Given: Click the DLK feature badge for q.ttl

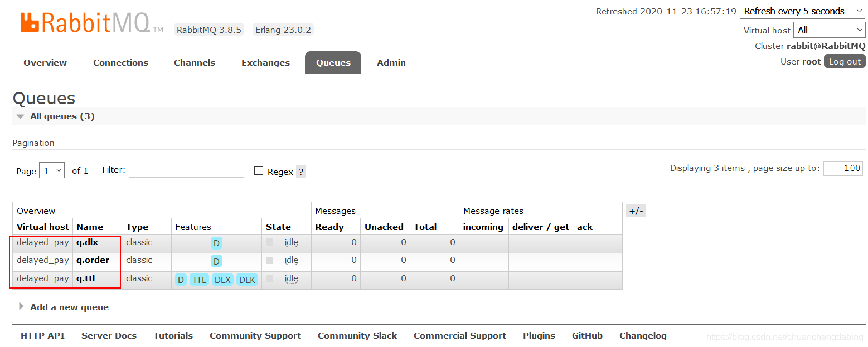Looking at the screenshot, I should pyautogui.click(x=247, y=280).
